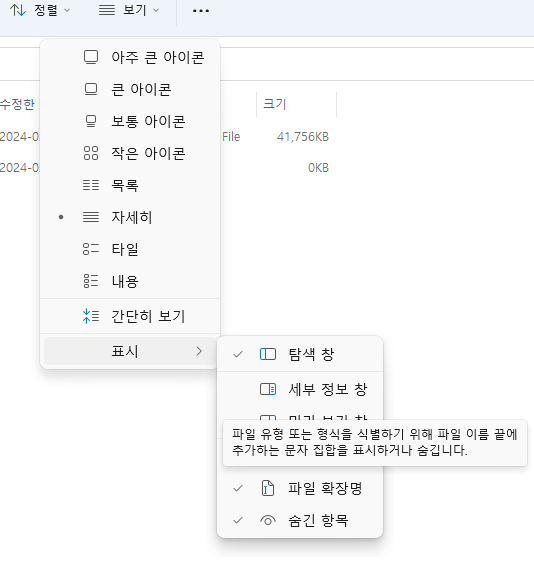This screenshot has height=562, width=534.
Task: Click the navigation pane icon
Action: 268,354
